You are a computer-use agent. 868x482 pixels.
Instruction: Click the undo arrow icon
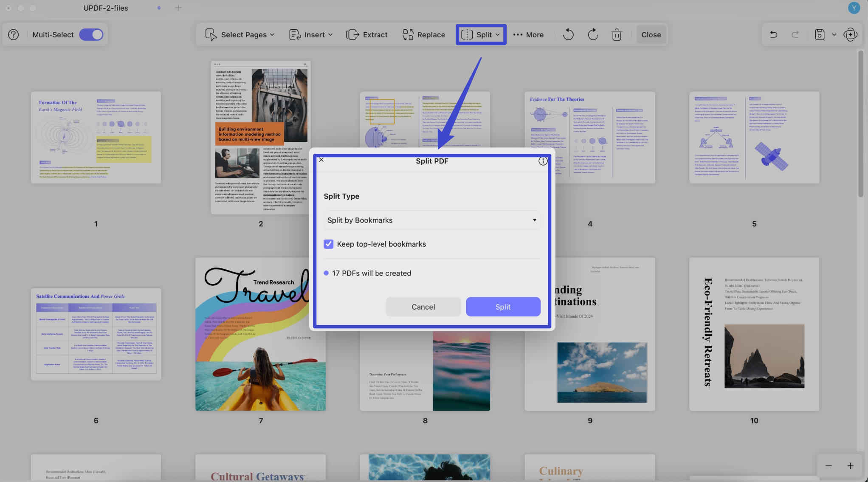tap(774, 35)
